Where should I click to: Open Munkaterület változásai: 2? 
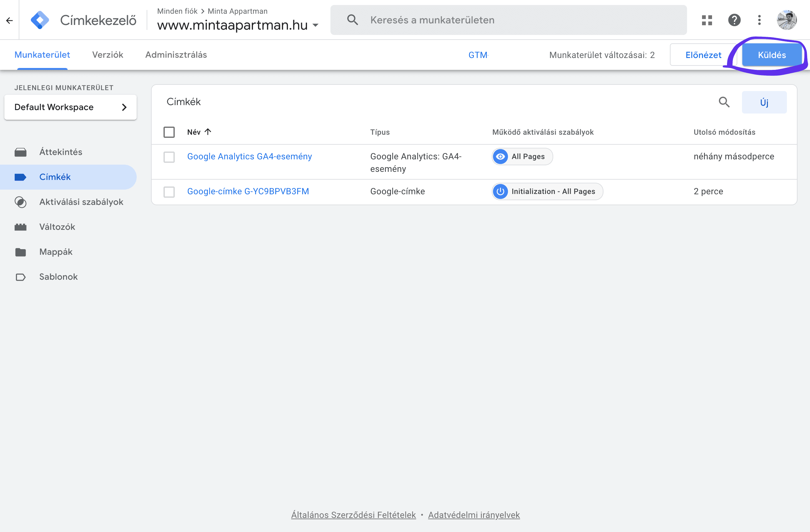coord(602,55)
